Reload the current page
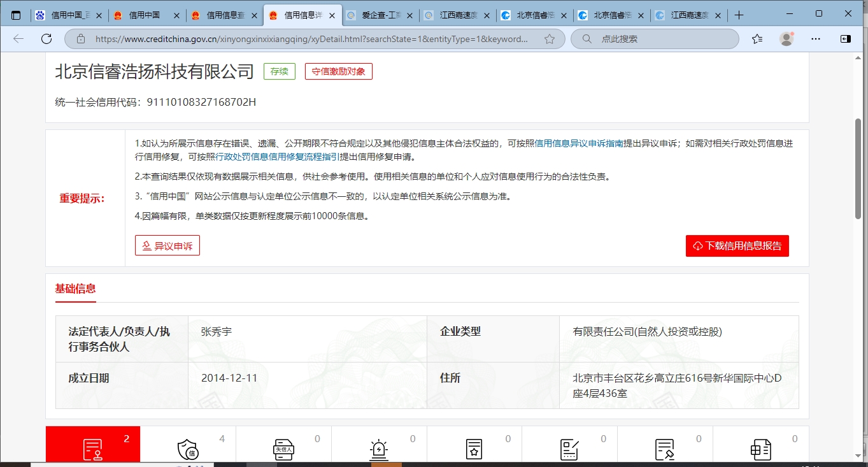This screenshot has height=467, width=868. coord(46,39)
